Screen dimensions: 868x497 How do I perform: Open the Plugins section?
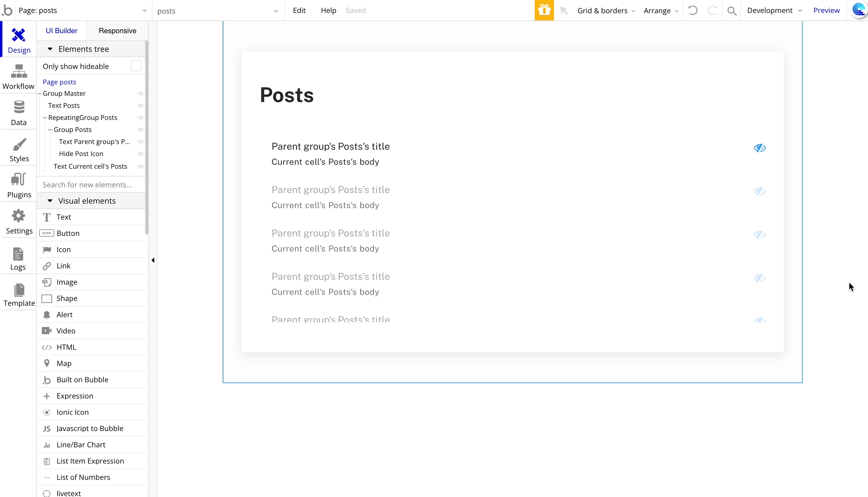[x=18, y=185]
